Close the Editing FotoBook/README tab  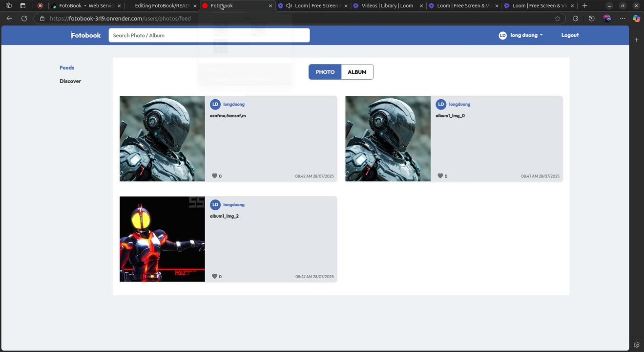pos(195,6)
